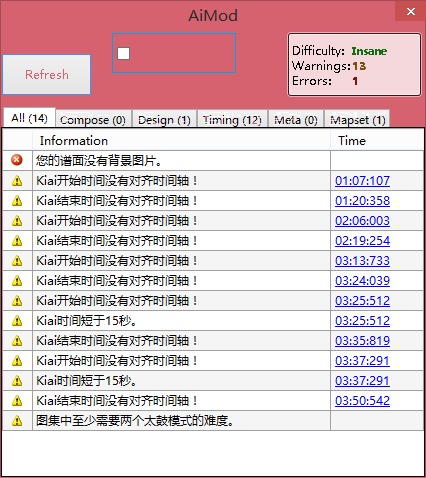Screen dimensions: 426x478
Task: Click the red error icon for missing background
Action: (17, 160)
